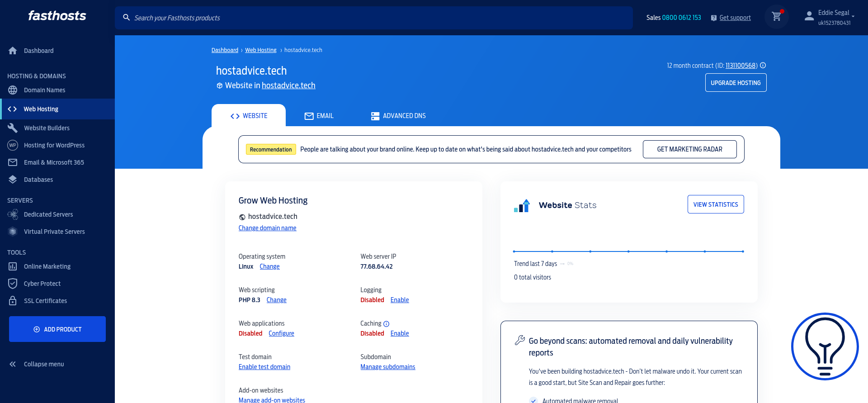Enable Logging
This screenshot has width=868, height=403.
pos(400,300)
